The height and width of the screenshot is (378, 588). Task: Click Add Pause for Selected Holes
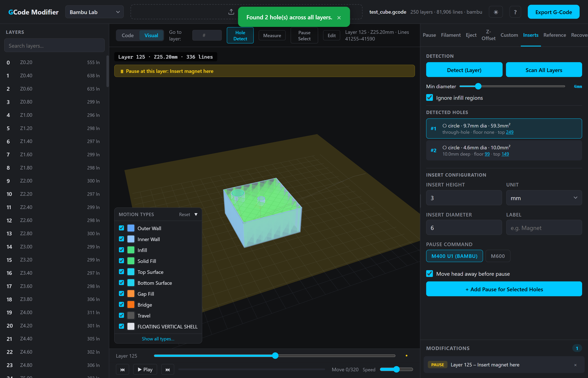point(504,289)
